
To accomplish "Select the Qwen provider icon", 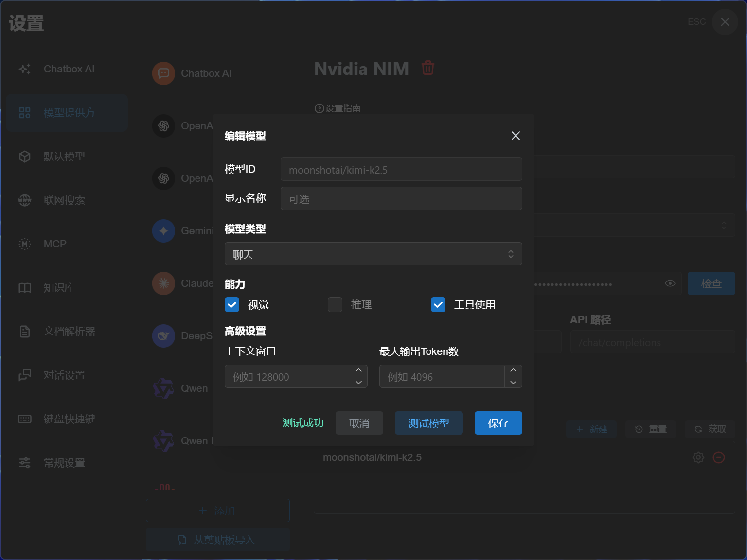I will pos(163,388).
